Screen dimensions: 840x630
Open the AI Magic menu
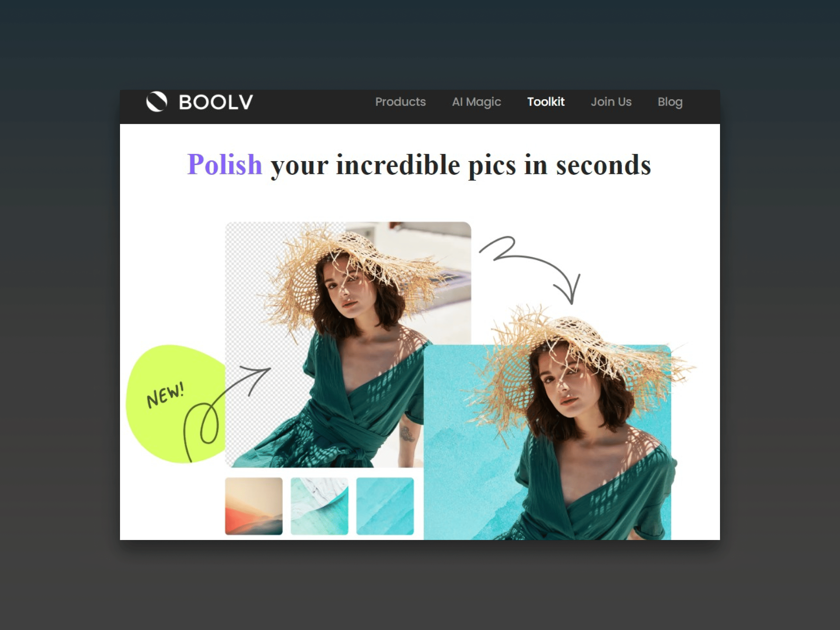pos(476,102)
